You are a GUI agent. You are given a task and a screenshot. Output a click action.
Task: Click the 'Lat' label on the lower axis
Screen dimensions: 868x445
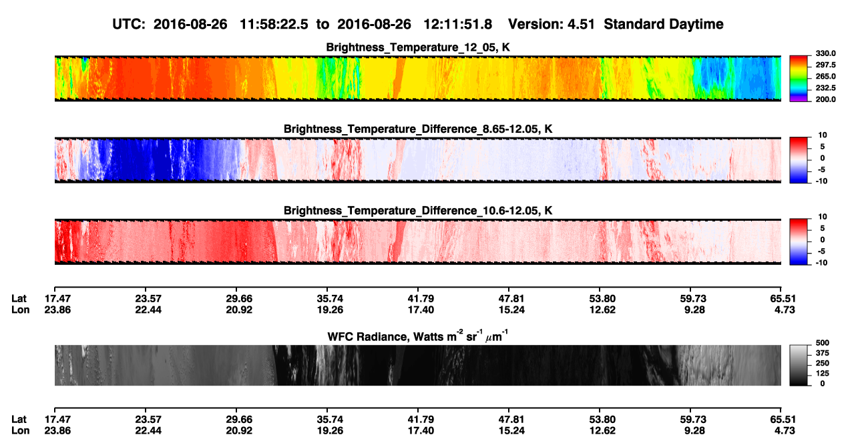tap(19, 420)
